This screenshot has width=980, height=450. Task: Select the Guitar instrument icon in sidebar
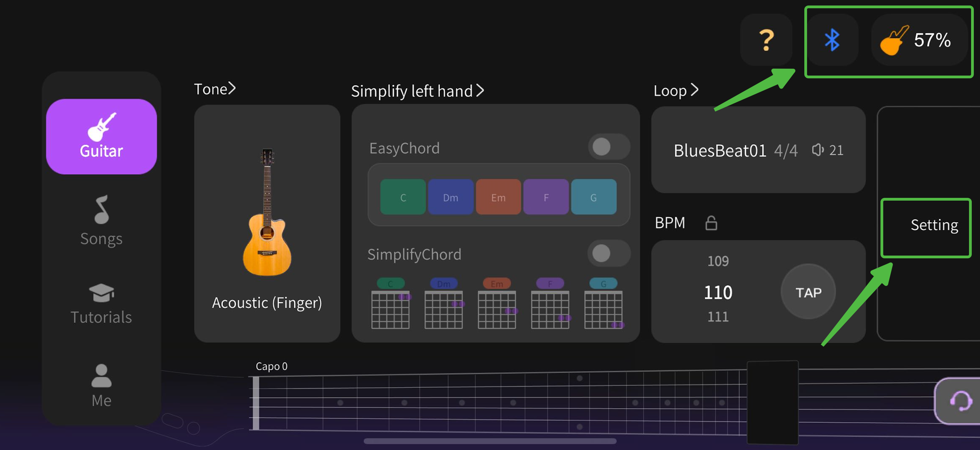tap(101, 127)
